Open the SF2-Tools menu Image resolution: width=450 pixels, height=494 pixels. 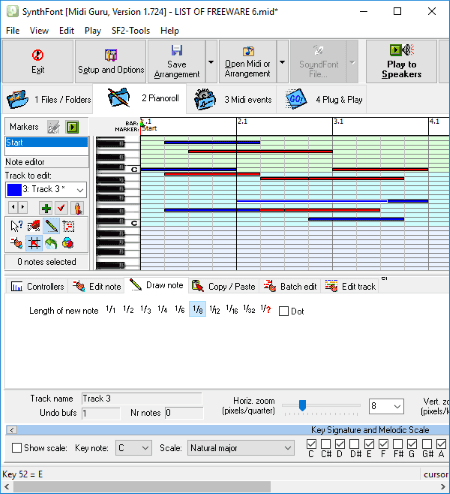(131, 31)
